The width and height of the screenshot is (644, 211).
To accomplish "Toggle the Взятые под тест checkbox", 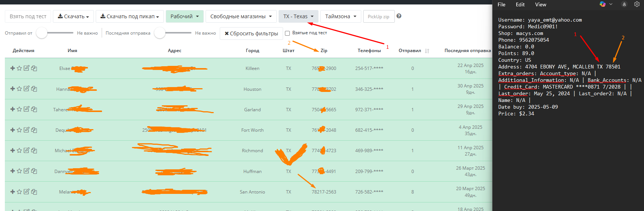I will coord(287,33).
